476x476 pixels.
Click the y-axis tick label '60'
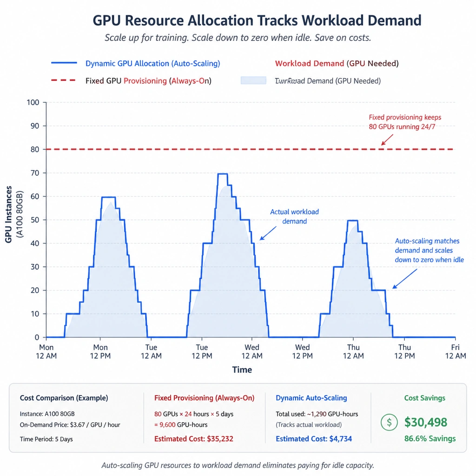34,197
